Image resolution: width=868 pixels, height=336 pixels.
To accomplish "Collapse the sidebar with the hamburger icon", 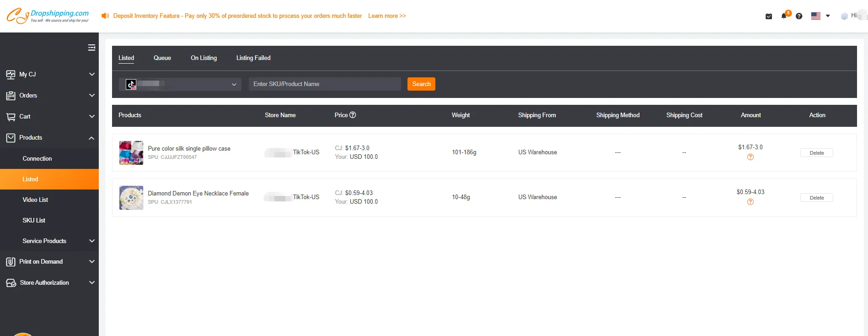I will pos(91,48).
